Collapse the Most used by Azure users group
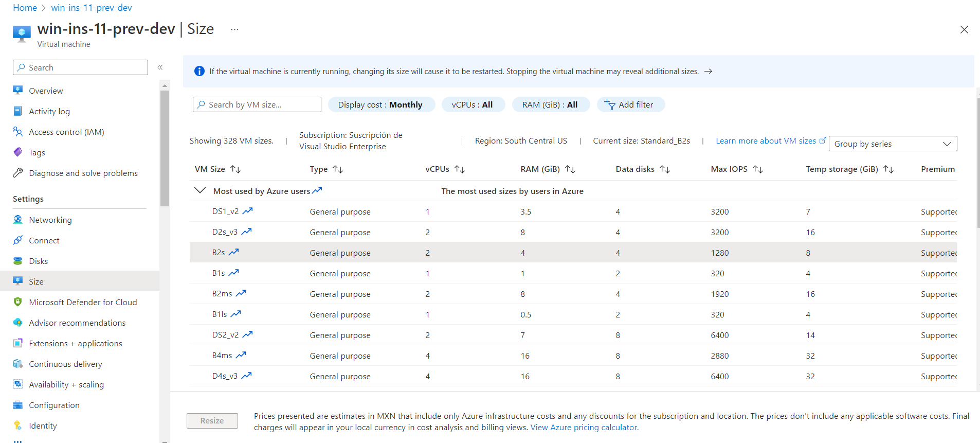The image size is (980, 443). [200, 190]
